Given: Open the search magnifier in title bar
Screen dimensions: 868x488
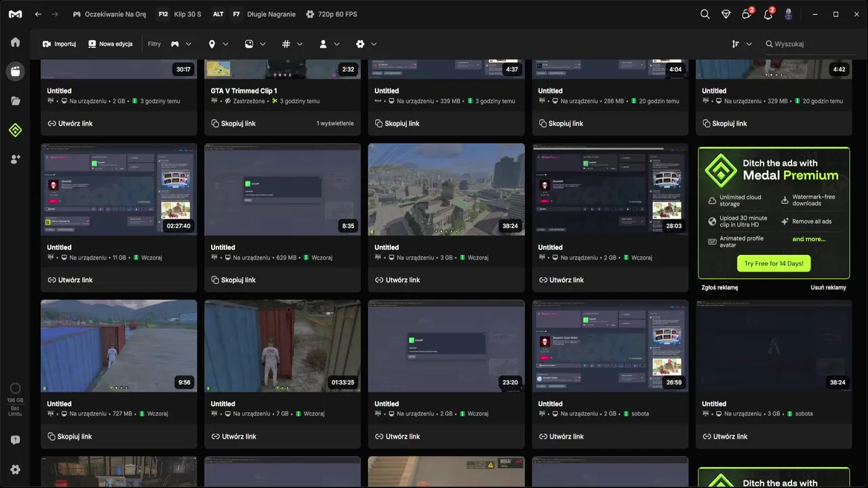Looking at the screenshot, I should pyautogui.click(x=705, y=14).
